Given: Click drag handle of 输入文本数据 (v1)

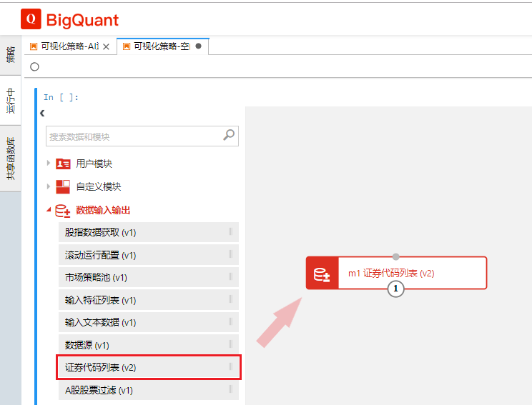Looking at the screenshot, I should click(x=231, y=321).
